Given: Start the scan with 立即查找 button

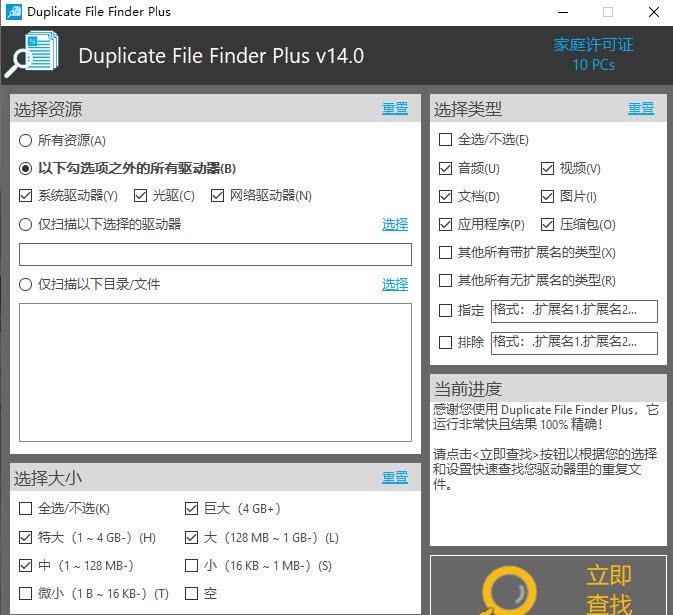Looking at the screenshot, I should pos(549,585).
